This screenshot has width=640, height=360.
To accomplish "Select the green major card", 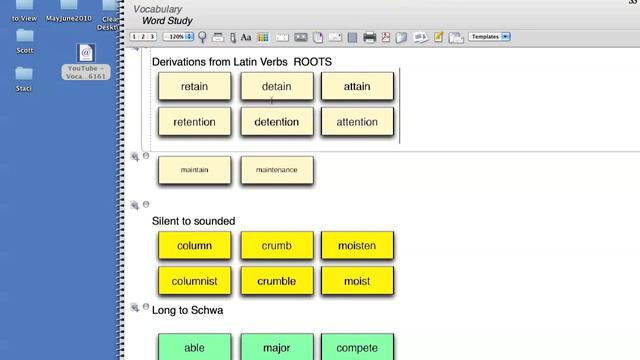I will pyautogui.click(x=277, y=347).
